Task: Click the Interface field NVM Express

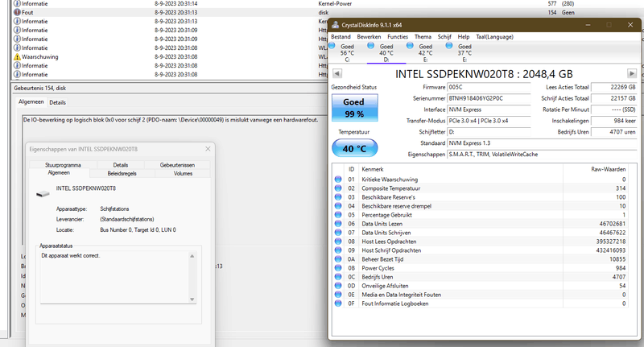Action: pos(489,109)
